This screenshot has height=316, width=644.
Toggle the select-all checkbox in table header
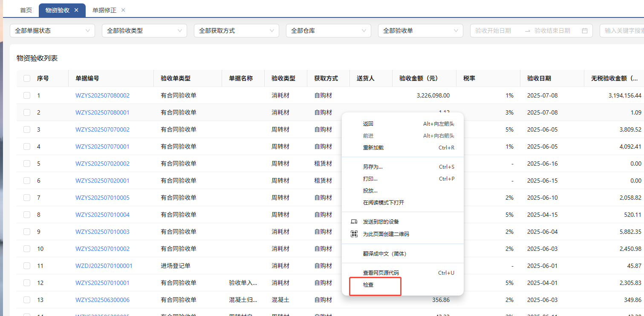coord(27,78)
